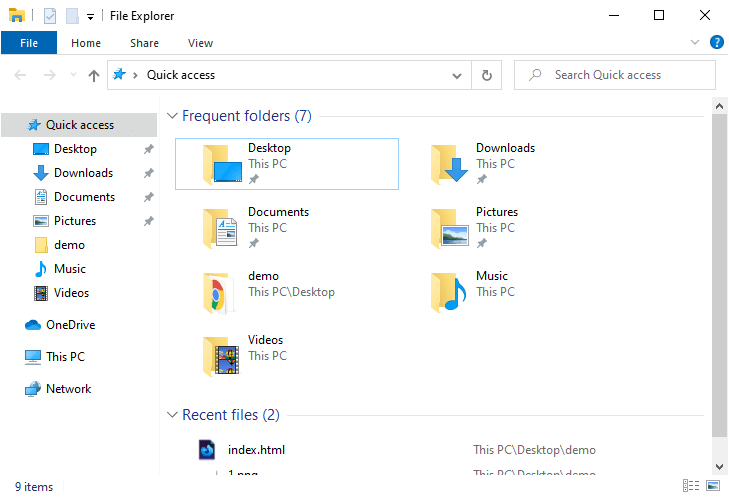Open the Help question mark icon

click(x=716, y=42)
